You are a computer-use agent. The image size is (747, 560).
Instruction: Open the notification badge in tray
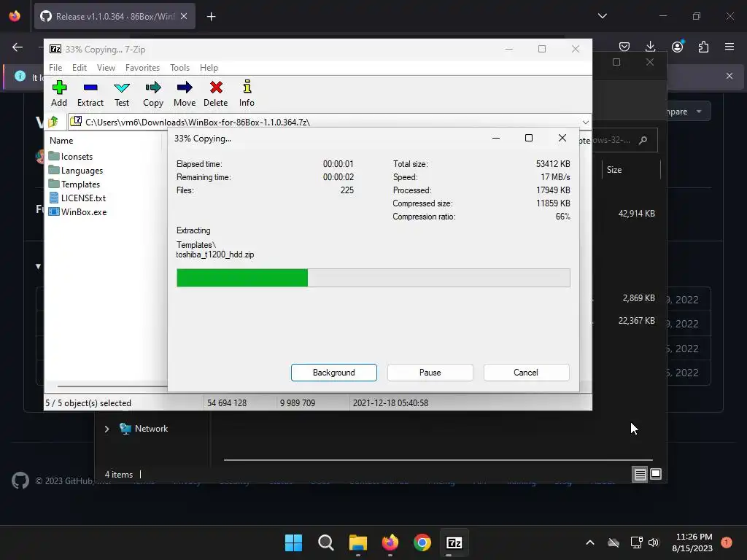727,542
